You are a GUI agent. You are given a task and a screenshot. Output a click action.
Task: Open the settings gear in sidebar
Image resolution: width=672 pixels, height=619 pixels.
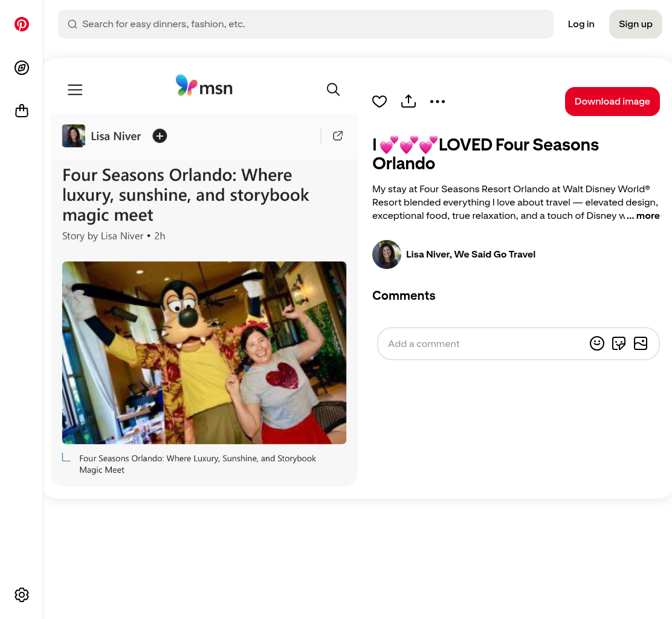tap(21, 595)
